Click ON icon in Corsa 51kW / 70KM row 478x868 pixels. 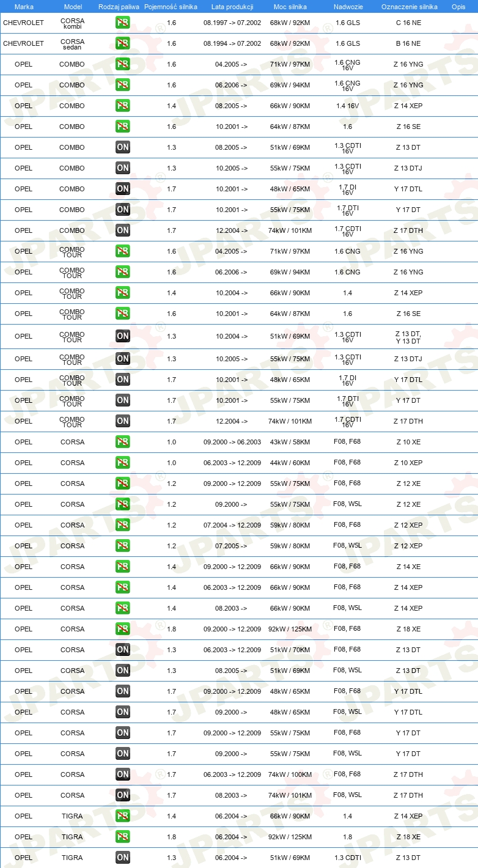point(122,650)
